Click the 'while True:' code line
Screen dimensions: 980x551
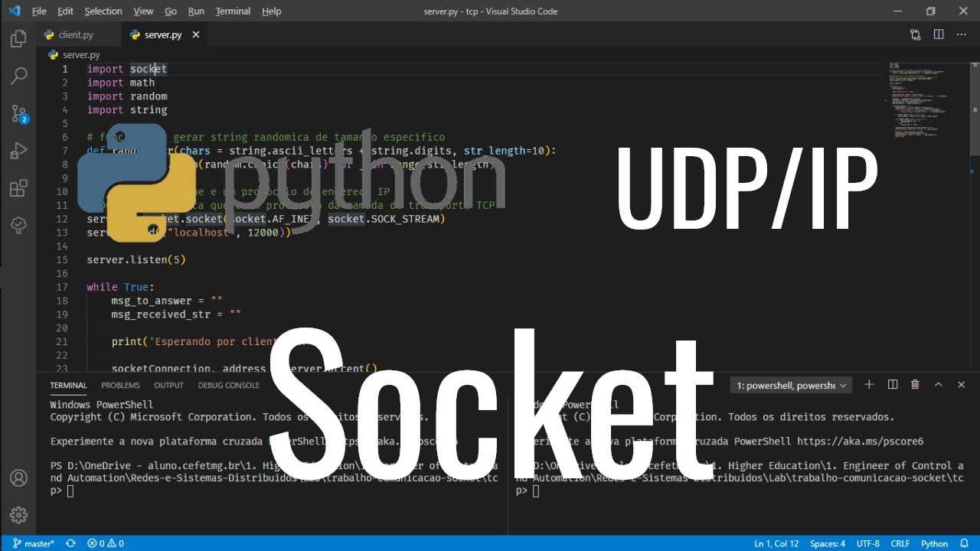point(120,288)
